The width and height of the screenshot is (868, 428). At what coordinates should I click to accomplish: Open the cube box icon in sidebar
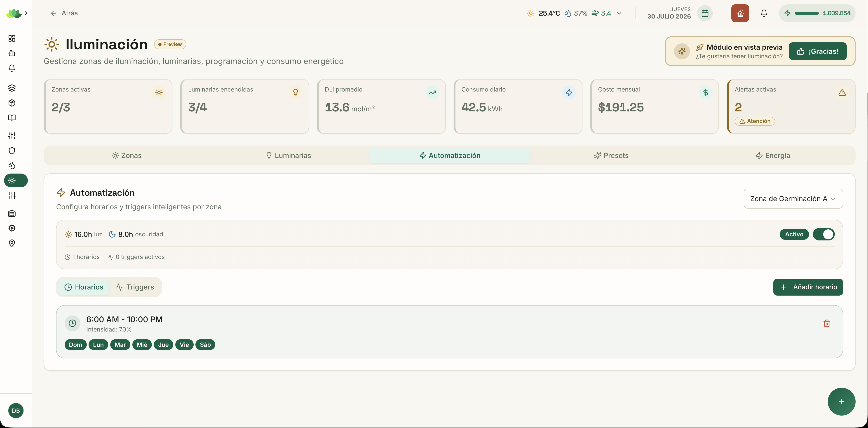pyautogui.click(x=12, y=103)
